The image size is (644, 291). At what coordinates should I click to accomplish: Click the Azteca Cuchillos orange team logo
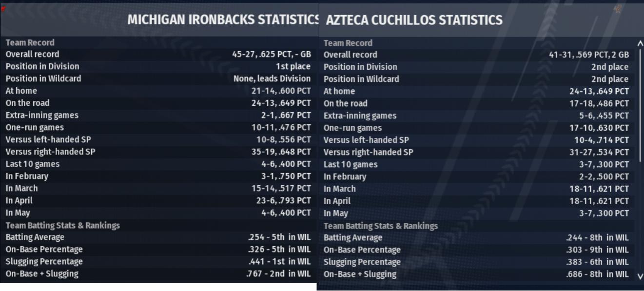pos(617,8)
